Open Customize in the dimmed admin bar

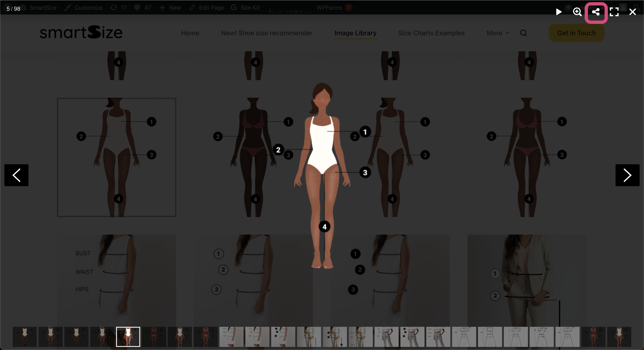[x=83, y=7]
